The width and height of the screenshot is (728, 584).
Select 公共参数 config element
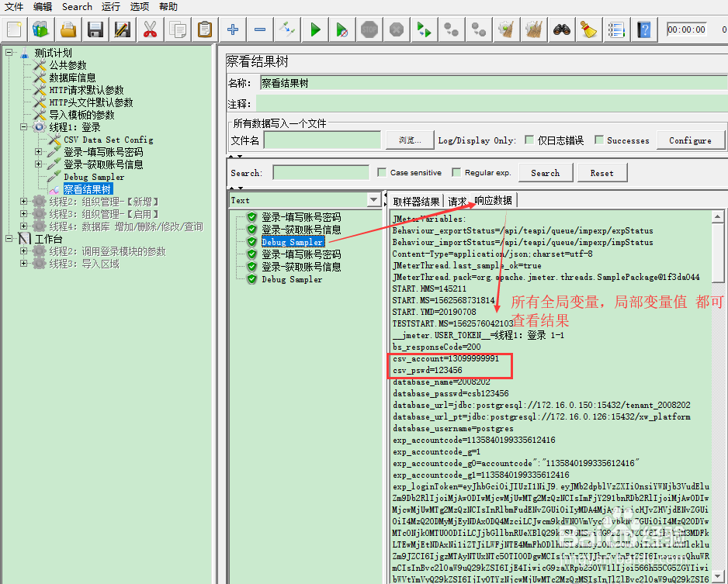pos(68,65)
